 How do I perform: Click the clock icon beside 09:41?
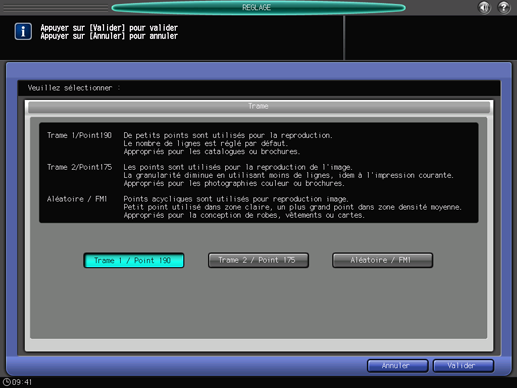point(6,382)
